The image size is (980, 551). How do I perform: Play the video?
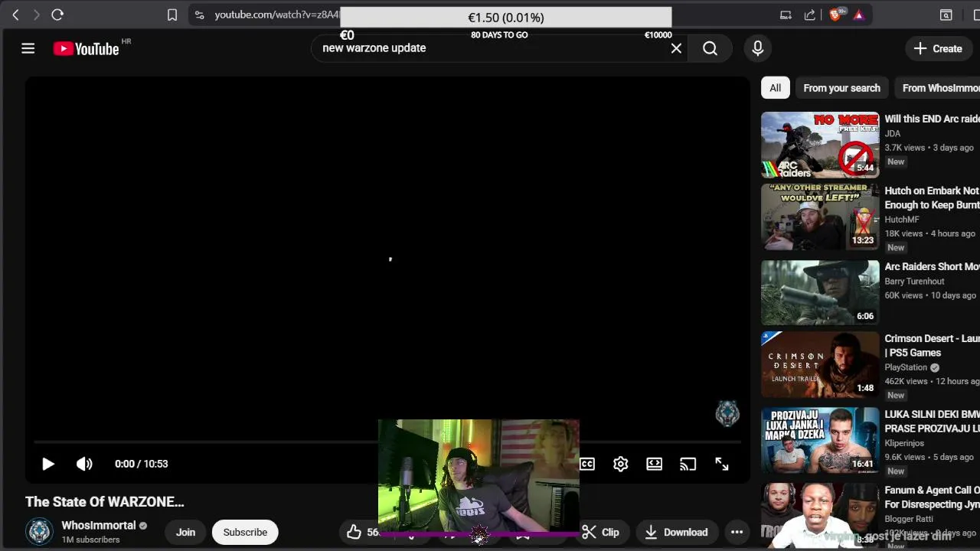coord(47,464)
